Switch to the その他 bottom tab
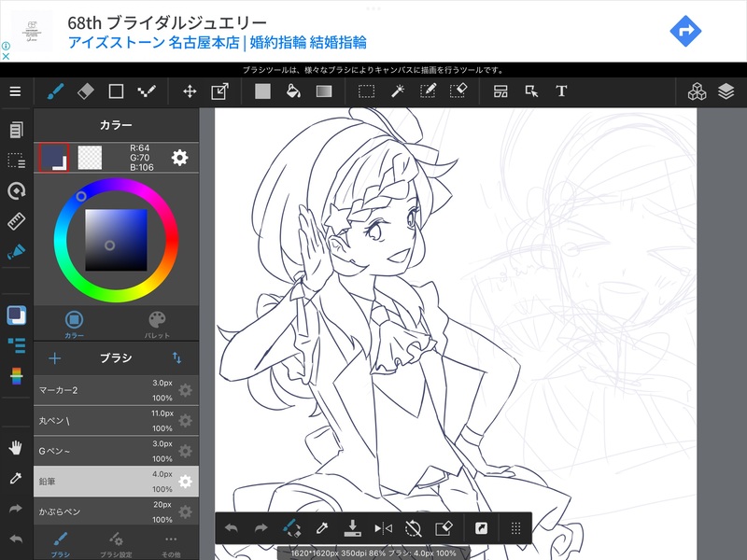The width and height of the screenshot is (747, 560). click(x=171, y=545)
